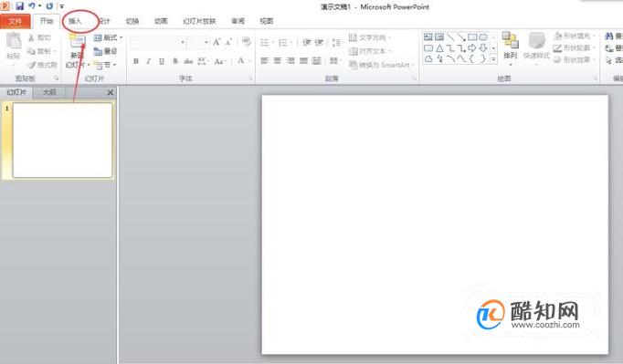Open the Shape Fill (形状填充) color menu
The image size is (623, 364).
click(575, 36)
